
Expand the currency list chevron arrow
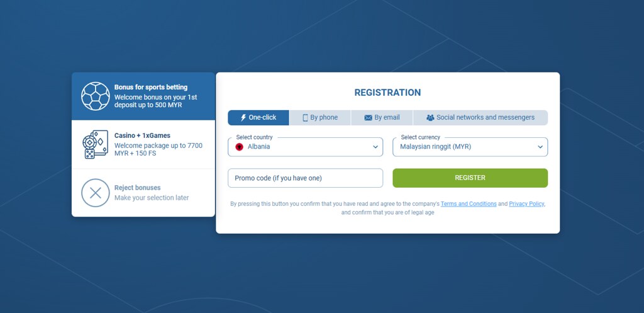540,147
